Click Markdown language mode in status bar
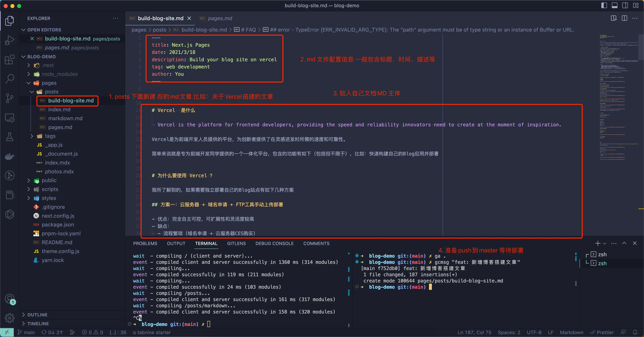The height and width of the screenshot is (337, 644). point(572,332)
